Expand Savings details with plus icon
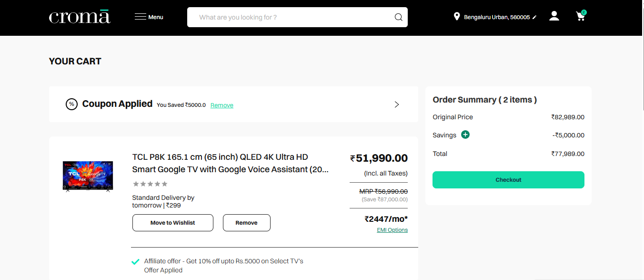 click(465, 135)
